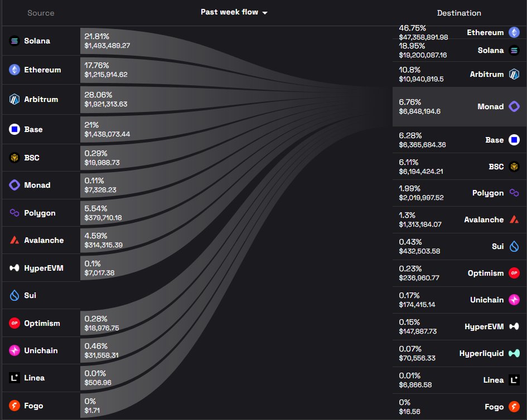This screenshot has height=420, width=527.
Task: Click the $6,848,194.6 Monad destination value
Action: point(419,111)
